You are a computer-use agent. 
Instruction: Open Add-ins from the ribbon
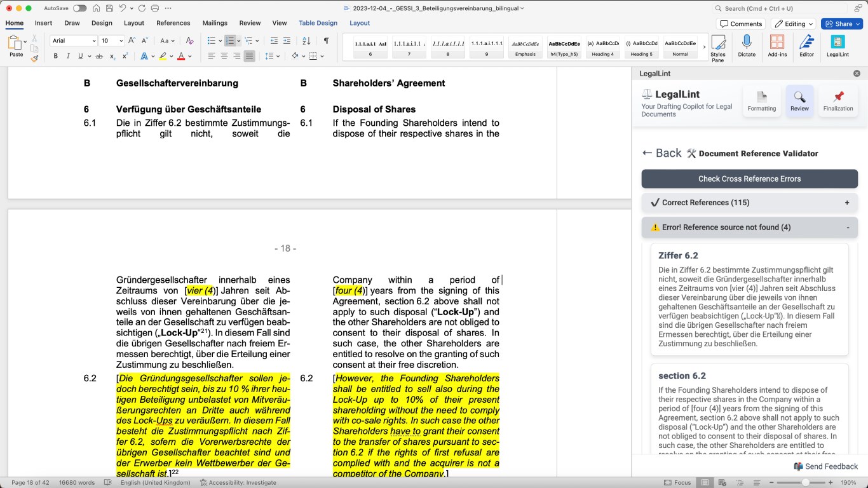(777, 46)
